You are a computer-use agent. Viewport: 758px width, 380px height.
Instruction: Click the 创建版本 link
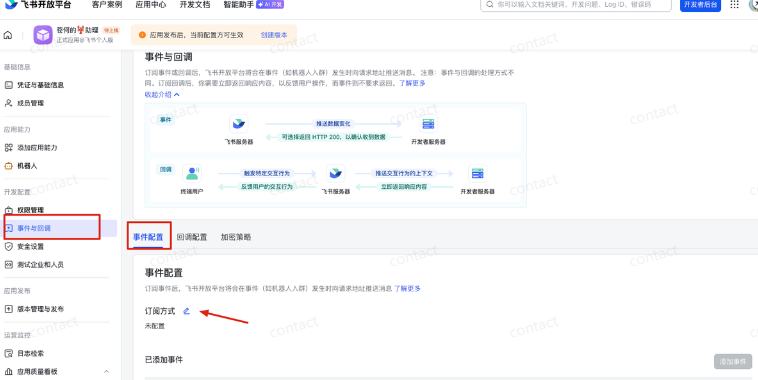tap(274, 35)
